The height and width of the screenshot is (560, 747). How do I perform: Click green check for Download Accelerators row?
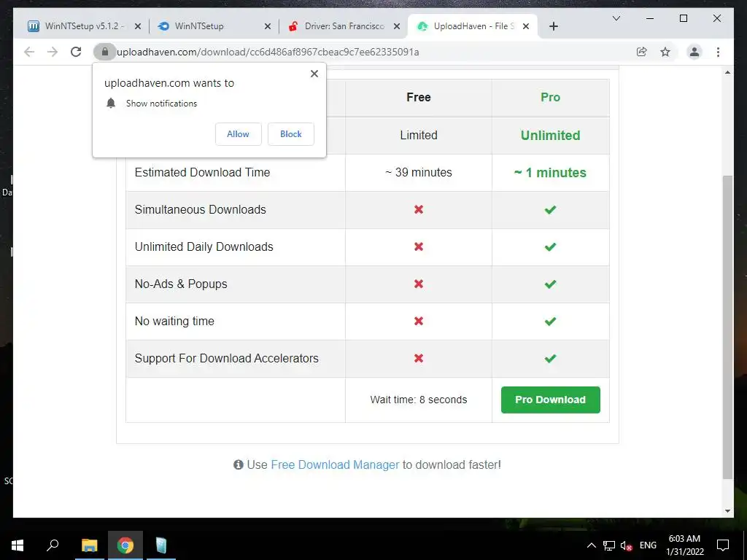(x=550, y=358)
